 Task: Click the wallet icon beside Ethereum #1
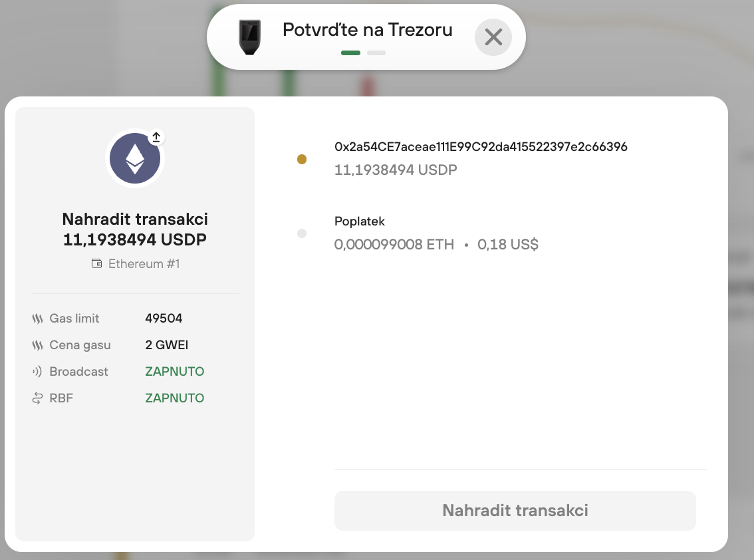click(x=96, y=263)
